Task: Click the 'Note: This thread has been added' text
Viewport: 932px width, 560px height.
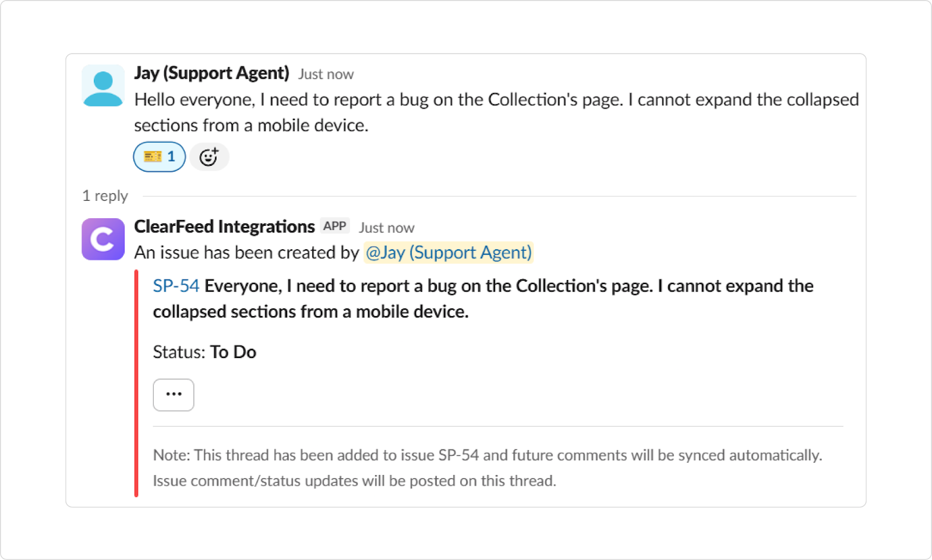Action: (x=488, y=455)
